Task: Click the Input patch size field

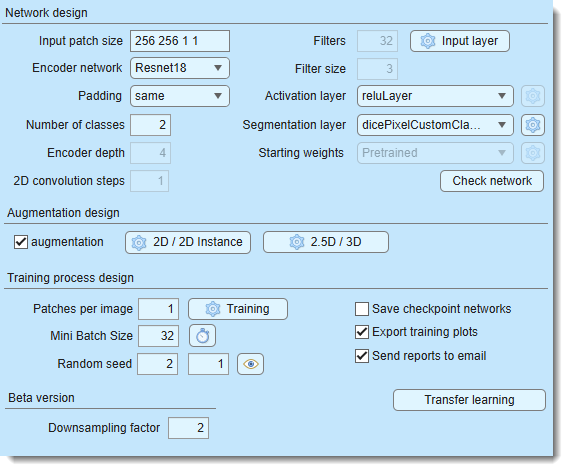Action: (x=180, y=41)
